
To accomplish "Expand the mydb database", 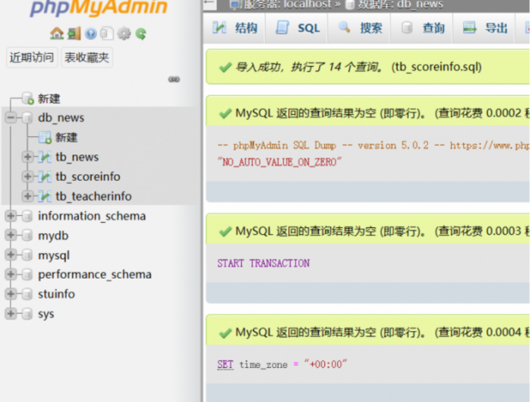I will (11, 235).
